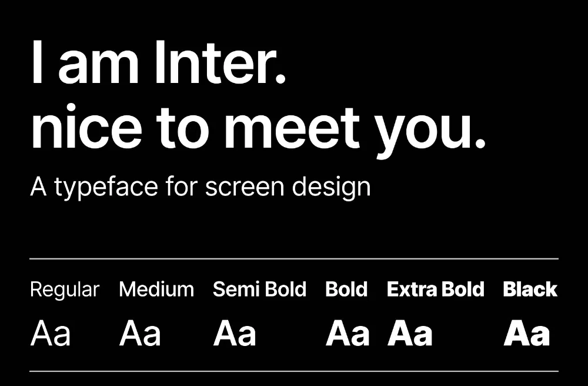Click the Bold weight label
This screenshot has height=386, width=588.
(346, 289)
